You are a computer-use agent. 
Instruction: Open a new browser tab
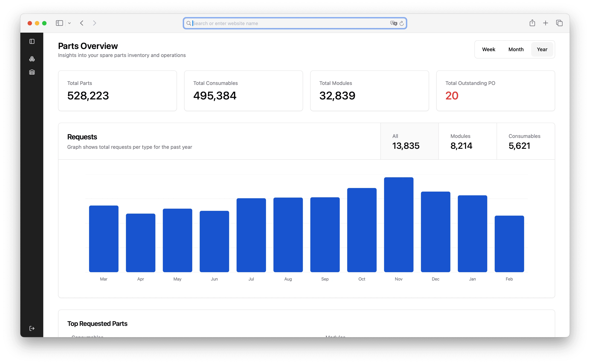546,23
